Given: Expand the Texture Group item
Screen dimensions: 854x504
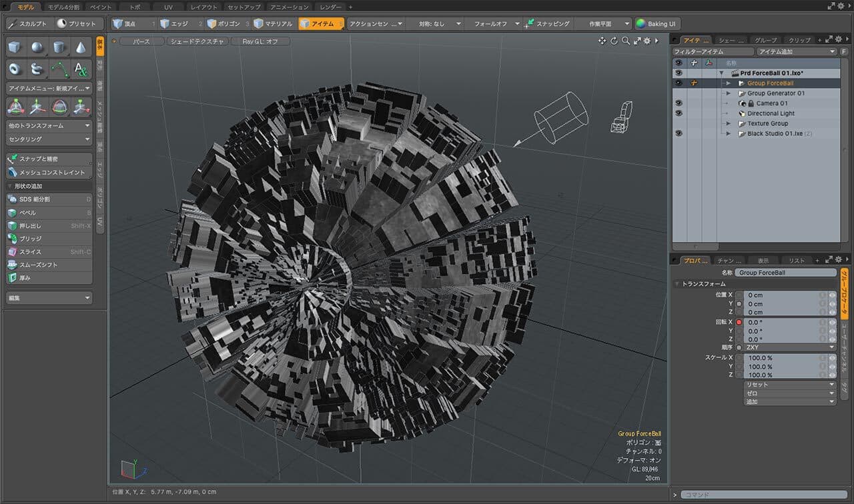Looking at the screenshot, I should pyautogui.click(x=729, y=123).
